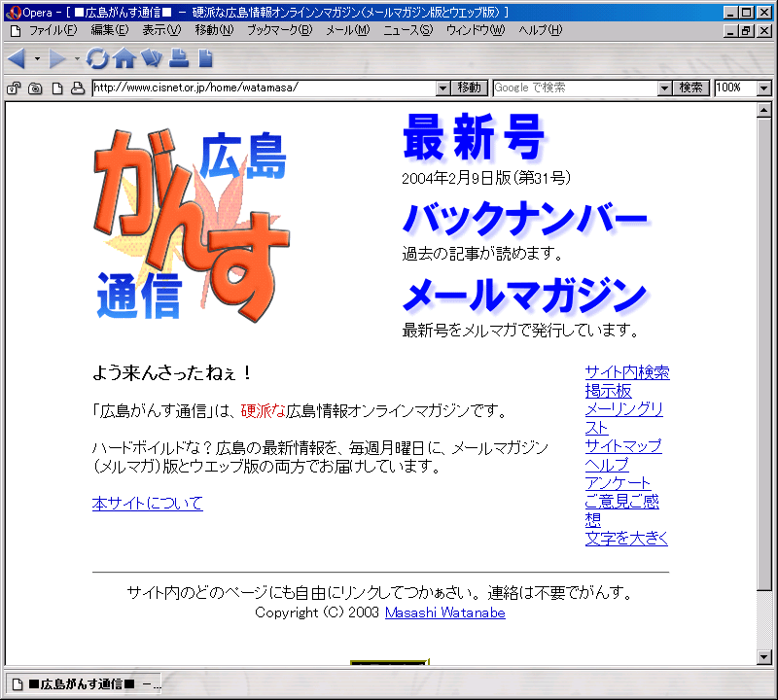Print the page using the large printer icon

[x=179, y=58]
